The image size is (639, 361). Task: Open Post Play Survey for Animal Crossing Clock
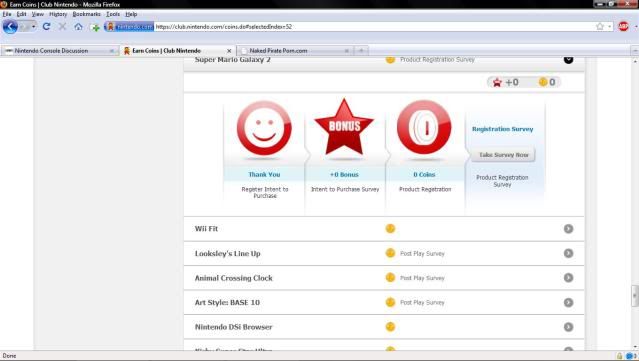click(422, 278)
